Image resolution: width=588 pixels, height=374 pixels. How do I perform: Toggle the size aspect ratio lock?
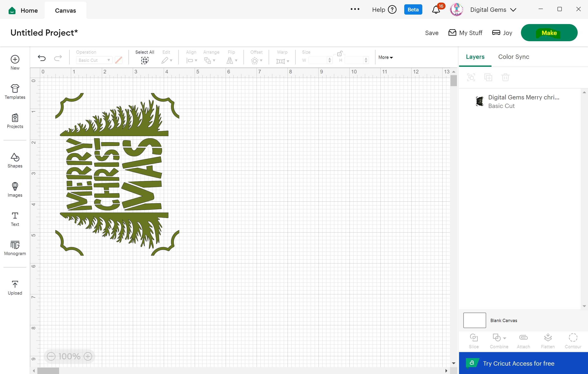(340, 53)
